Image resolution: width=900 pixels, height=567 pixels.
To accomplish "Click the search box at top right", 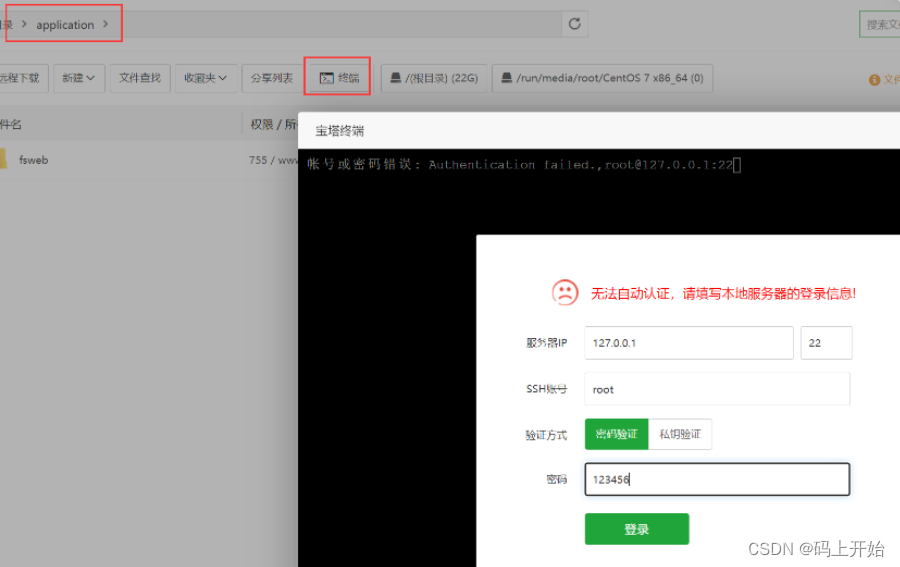I will tap(880, 24).
